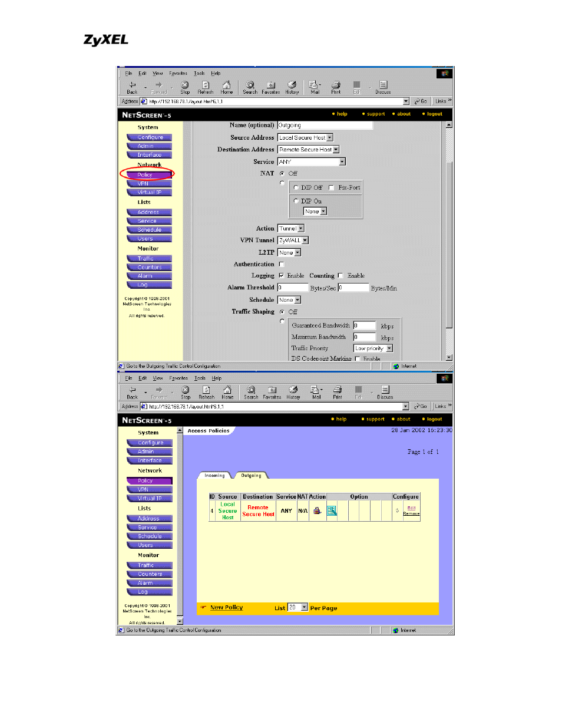Click Address sidebar button in lower window
Screen dimensions: 562x728
(x=150, y=519)
